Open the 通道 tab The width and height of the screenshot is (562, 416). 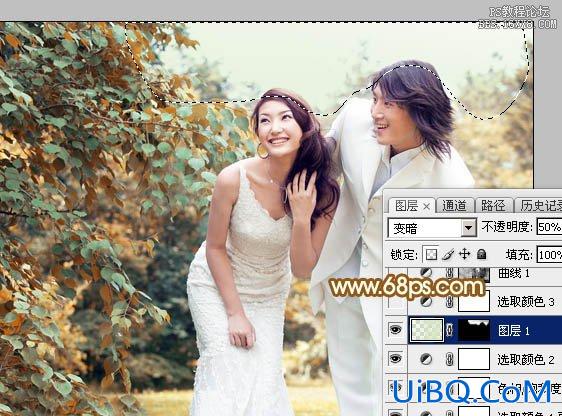(x=454, y=206)
